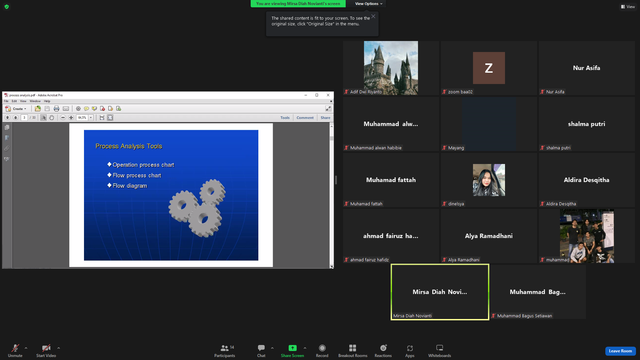
Task: Open the Edit menu in Acrobat
Action: point(14,101)
